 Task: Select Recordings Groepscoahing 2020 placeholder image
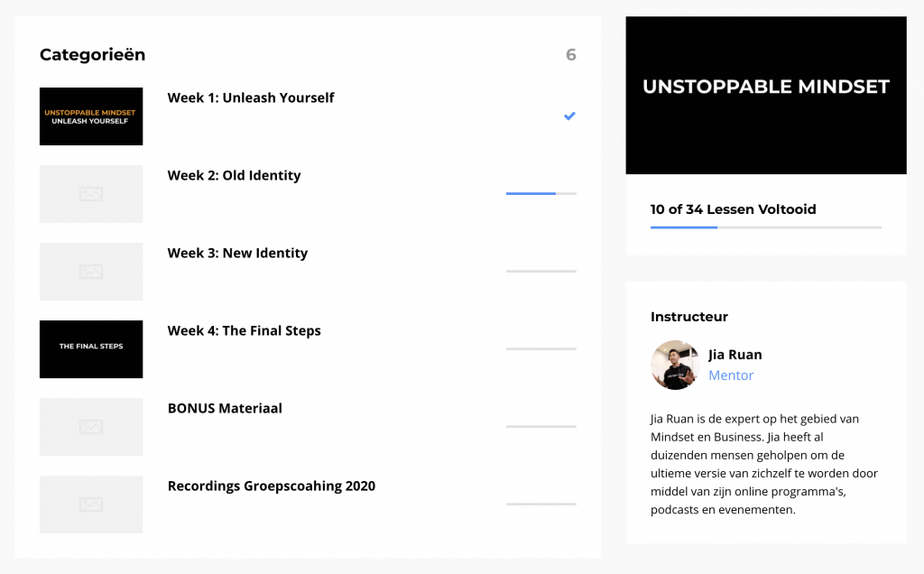[x=91, y=505]
